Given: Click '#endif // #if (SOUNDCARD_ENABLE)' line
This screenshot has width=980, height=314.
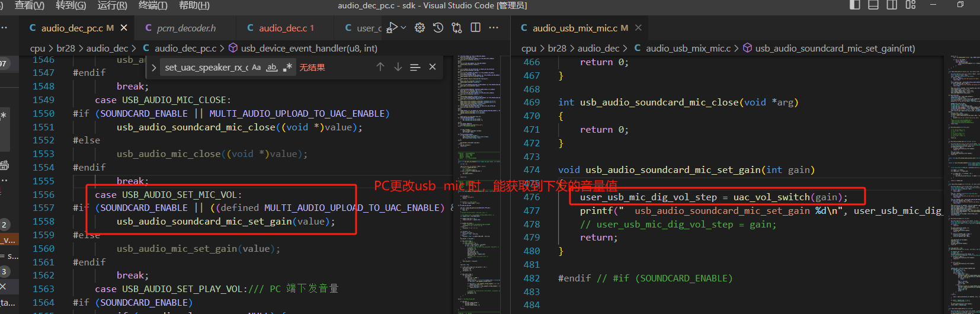Looking at the screenshot, I should pyautogui.click(x=645, y=278).
